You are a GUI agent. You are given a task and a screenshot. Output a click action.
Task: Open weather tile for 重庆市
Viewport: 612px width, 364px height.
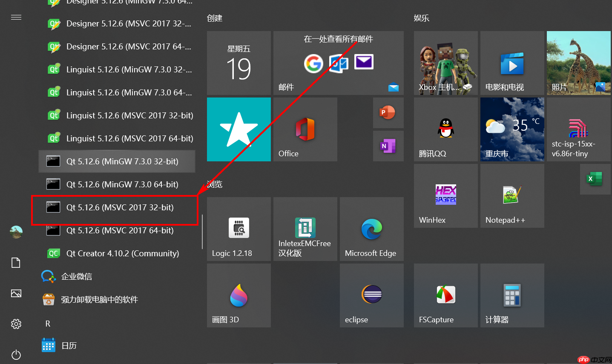512,129
